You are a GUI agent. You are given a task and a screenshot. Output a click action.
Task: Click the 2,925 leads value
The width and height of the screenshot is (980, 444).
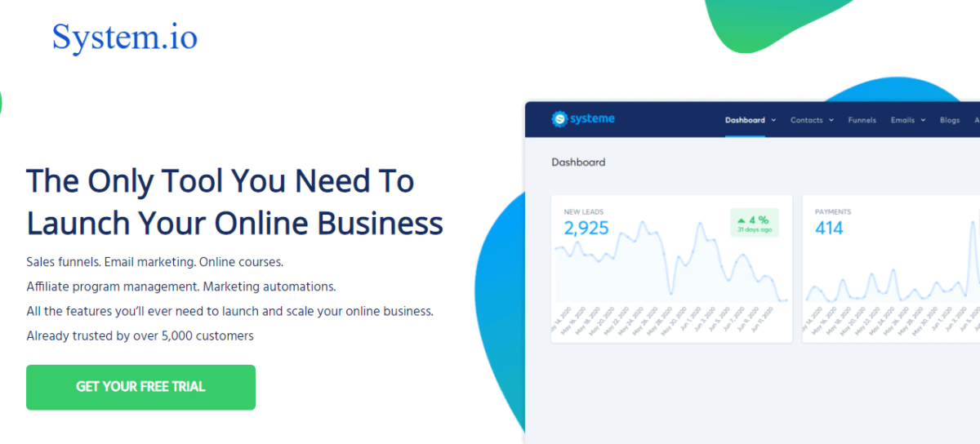(x=586, y=229)
